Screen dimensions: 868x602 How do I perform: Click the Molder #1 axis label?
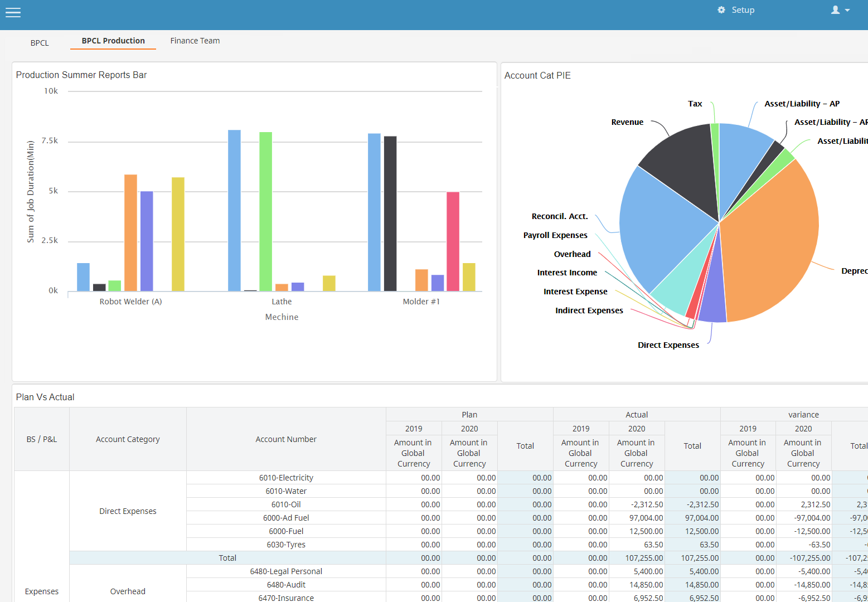(x=421, y=302)
